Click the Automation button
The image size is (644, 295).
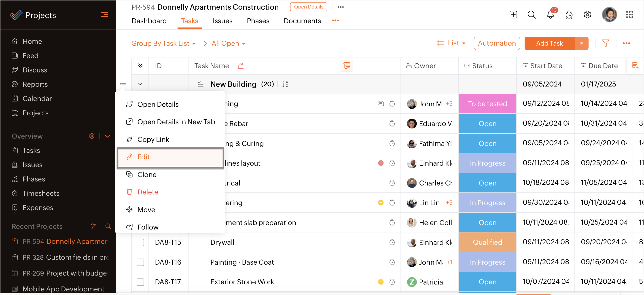pyautogui.click(x=496, y=43)
